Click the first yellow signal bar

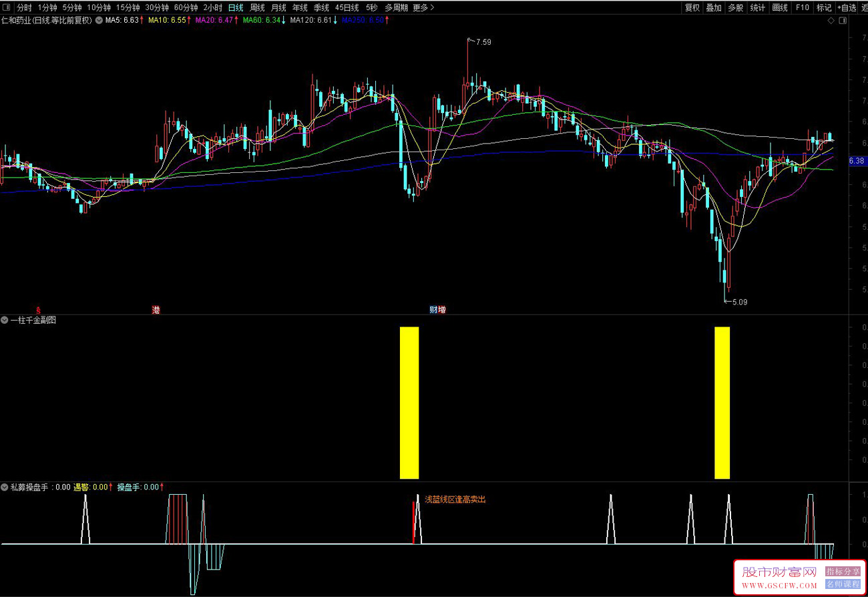(409, 403)
